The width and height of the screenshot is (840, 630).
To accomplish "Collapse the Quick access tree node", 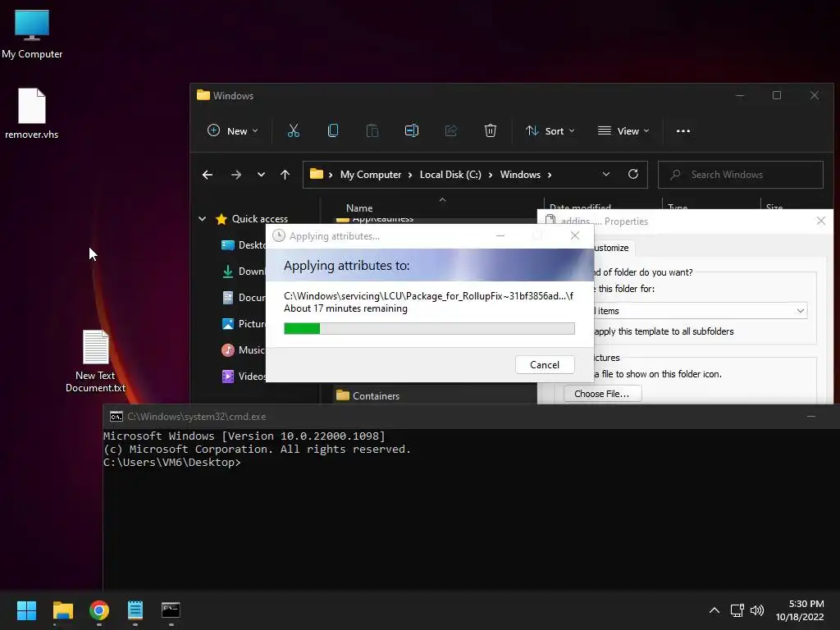I will coord(202,218).
